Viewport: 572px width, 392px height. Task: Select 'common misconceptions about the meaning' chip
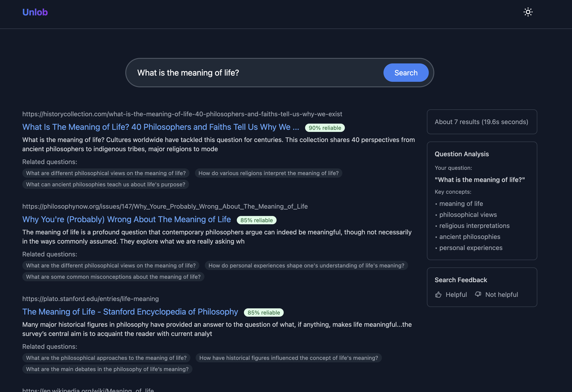click(x=113, y=277)
